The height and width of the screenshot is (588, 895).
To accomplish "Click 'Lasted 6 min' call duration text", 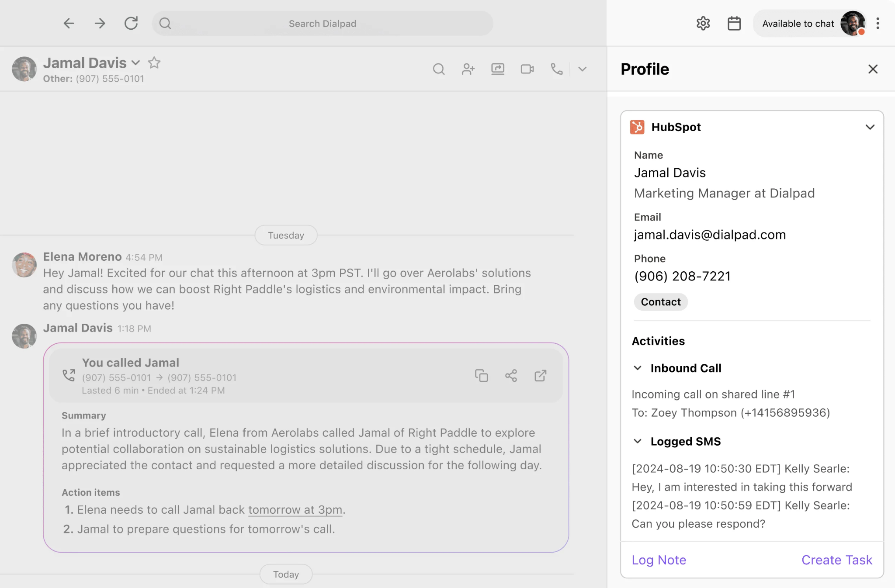I will click(x=110, y=391).
